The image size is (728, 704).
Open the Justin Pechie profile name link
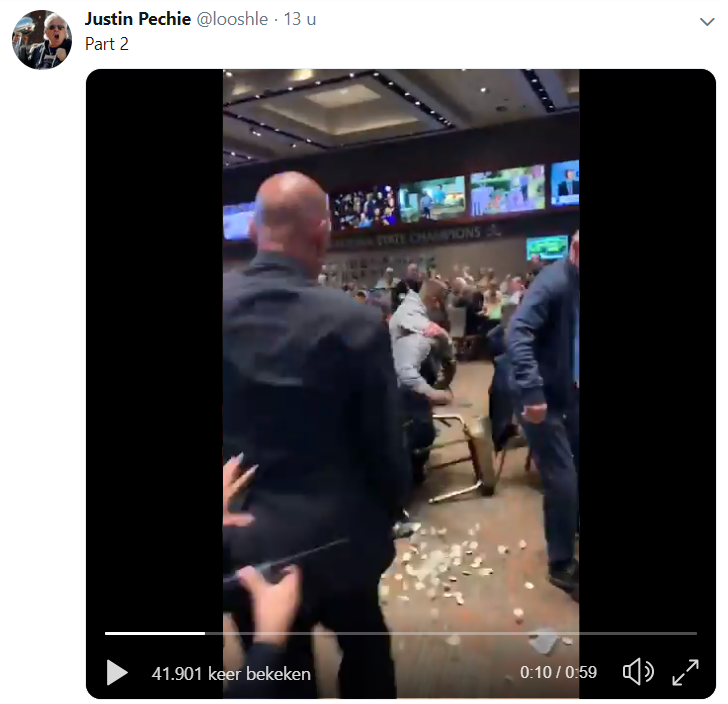point(136,19)
